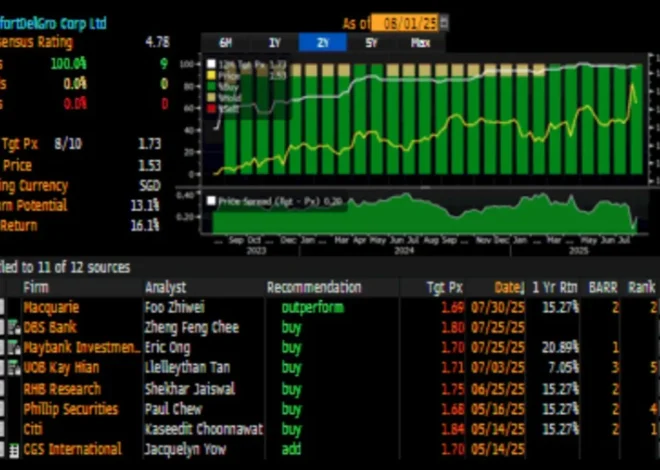Toggle the Price Spread (Tgt - Px) checkbox
The height and width of the screenshot is (470, 660).
pos(211,201)
